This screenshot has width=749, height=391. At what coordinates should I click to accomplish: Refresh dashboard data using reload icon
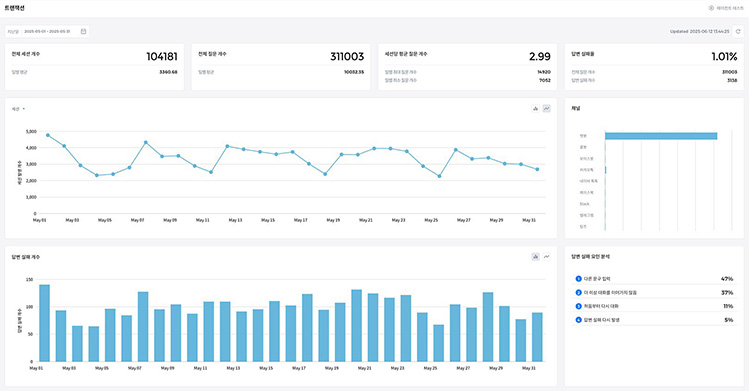point(738,32)
